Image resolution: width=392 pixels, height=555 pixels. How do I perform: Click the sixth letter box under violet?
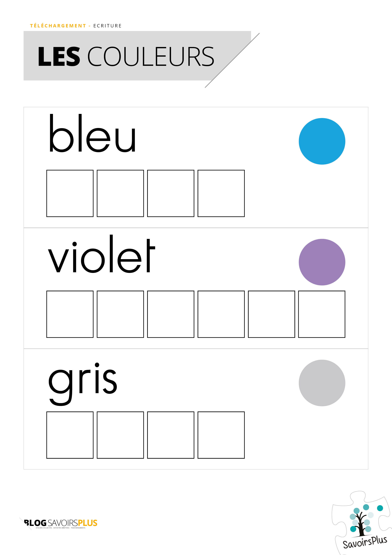pyautogui.click(x=322, y=314)
